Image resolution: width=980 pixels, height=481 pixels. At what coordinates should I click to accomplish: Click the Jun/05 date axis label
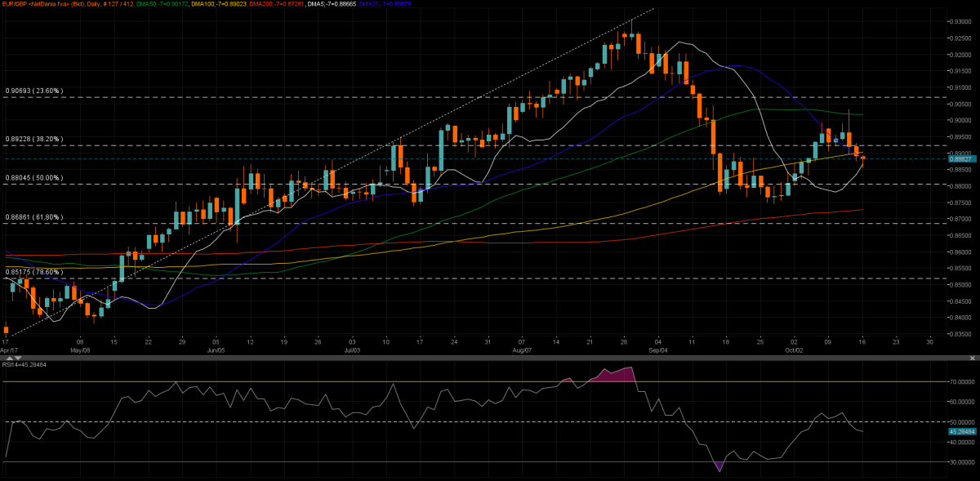(x=216, y=350)
